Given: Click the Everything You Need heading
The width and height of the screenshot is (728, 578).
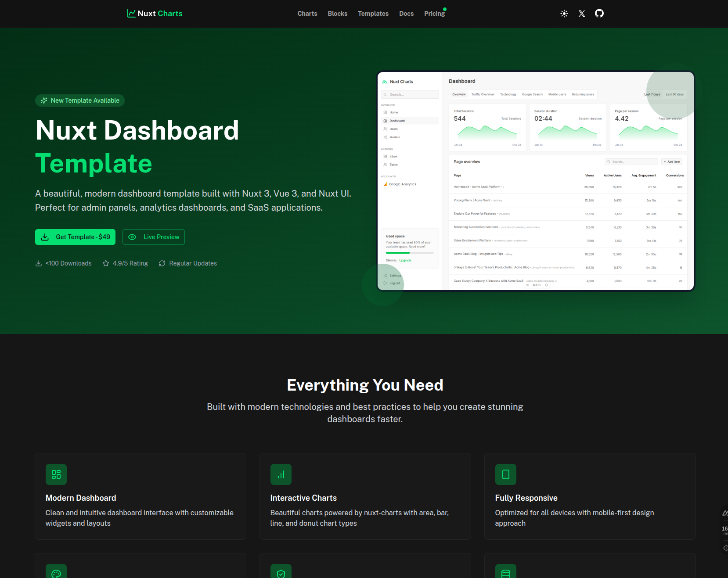Looking at the screenshot, I should pos(365,385).
